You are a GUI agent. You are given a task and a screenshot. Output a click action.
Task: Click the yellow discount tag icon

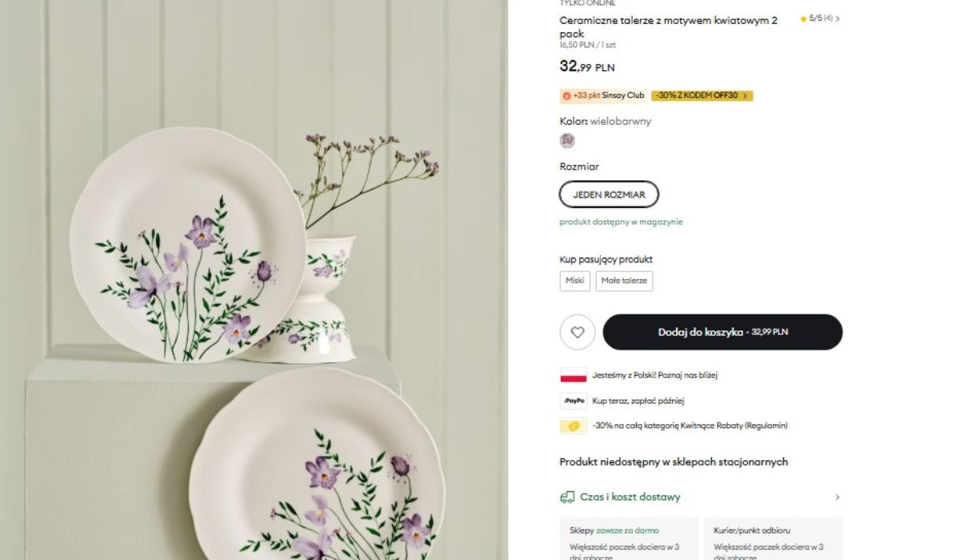click(x=574, y=426)
